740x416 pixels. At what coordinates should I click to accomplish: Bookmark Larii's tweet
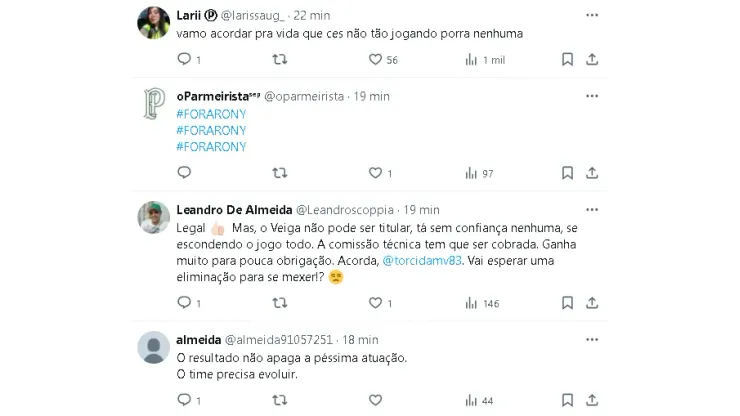567,59
